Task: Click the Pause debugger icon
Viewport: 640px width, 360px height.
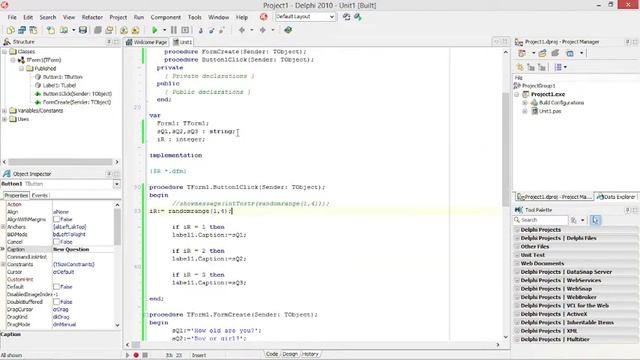Action: coord(174,30)
